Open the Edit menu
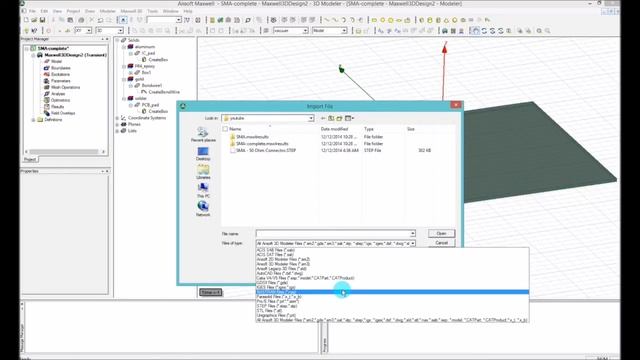This screenshot has height=360, width=640. point(44,11)
